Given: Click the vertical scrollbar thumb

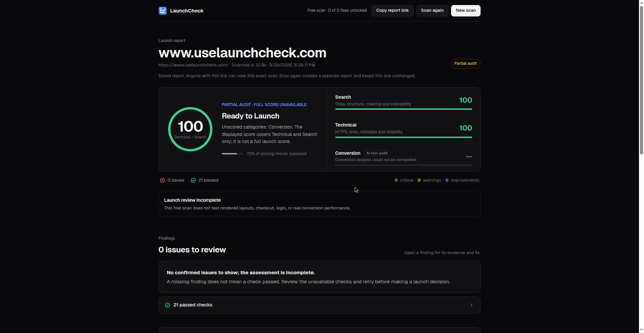Looking at the screenshot, I should 641,80.
